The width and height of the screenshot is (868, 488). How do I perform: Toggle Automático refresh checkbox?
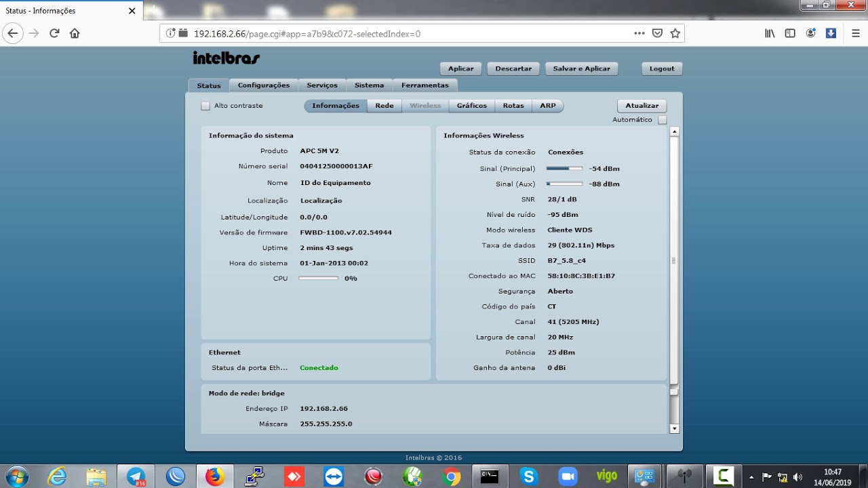pos(663,120)
